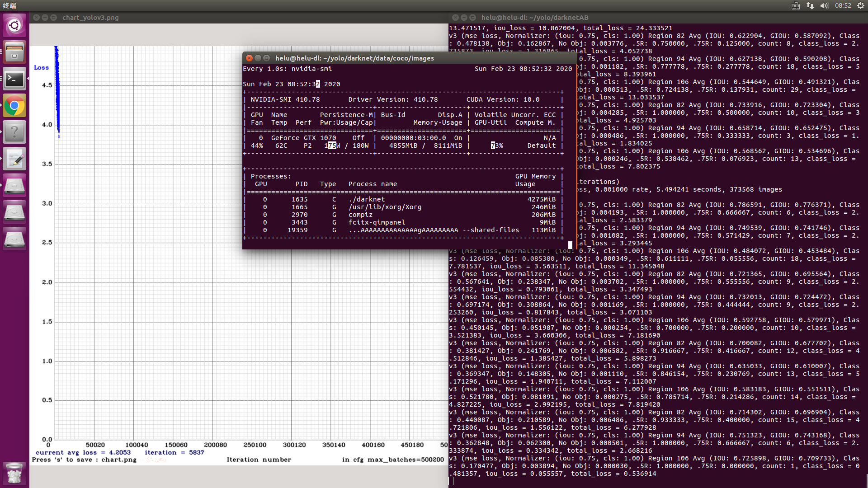Open the Text Editor dock icon
The image size is (868, 488).
[14, 159]
